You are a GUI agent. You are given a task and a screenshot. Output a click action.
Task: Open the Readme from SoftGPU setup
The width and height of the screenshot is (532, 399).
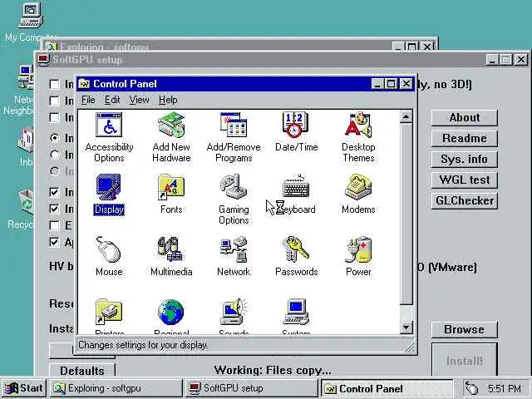tap(465, 139)
